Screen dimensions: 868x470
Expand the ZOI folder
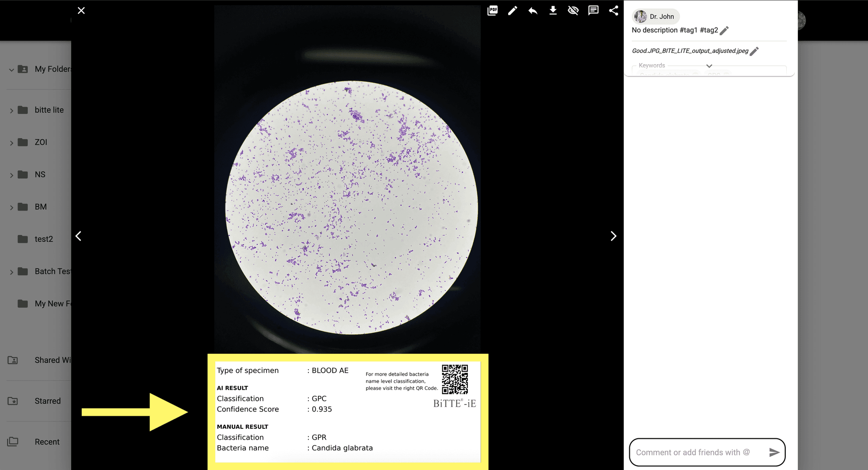(11, 143)
